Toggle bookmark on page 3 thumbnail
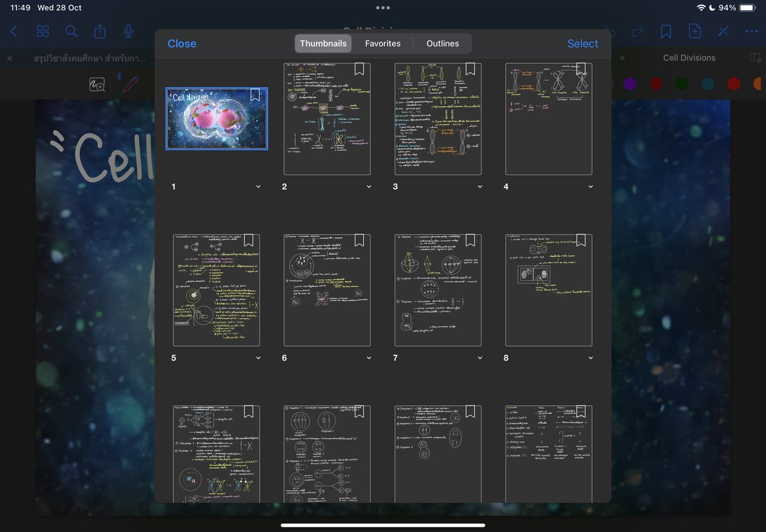Image resolution: width=766 pixels, height=532 pixels. point(470,68)
